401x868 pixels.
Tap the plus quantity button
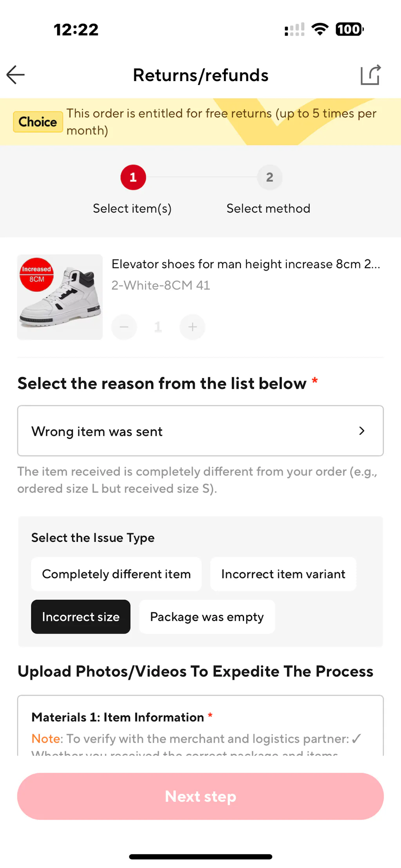(192, 327)
